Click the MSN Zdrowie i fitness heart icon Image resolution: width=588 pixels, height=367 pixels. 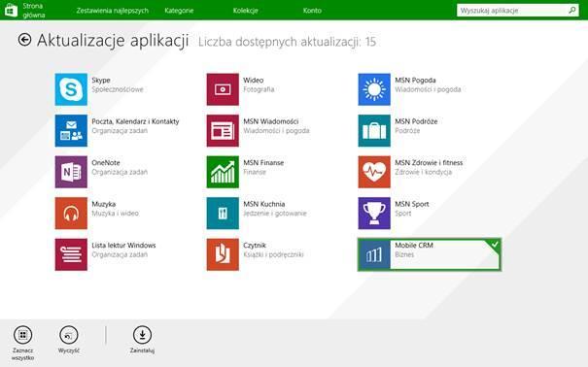coord(374,172)
